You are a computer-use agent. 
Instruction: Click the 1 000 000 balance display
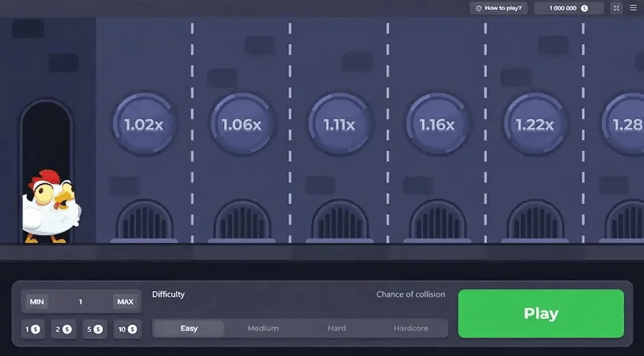(569, 8)
